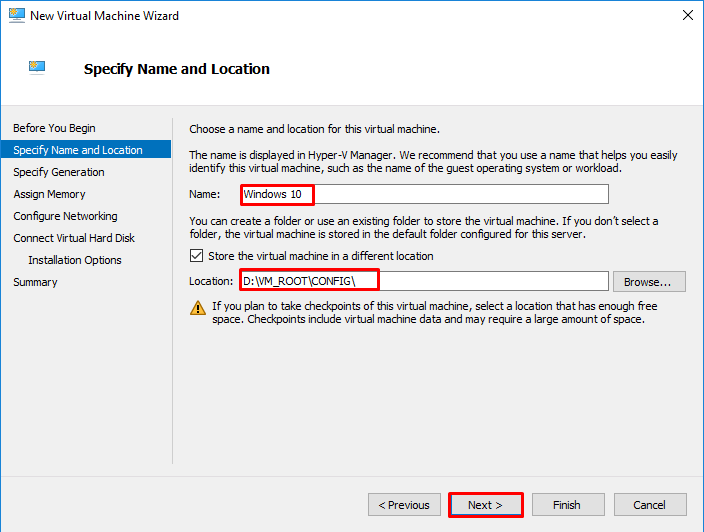The width and height of the screenshot is (704, 532).
Task: Close the New Virtual Machine Wizard
Action: (x=687, y=15)
